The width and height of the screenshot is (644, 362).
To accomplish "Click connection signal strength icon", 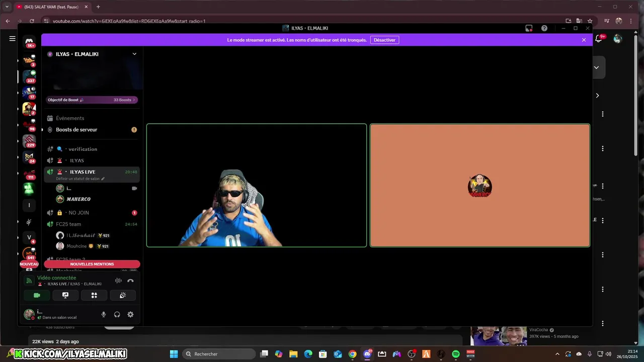I will (x=29, y=281).
